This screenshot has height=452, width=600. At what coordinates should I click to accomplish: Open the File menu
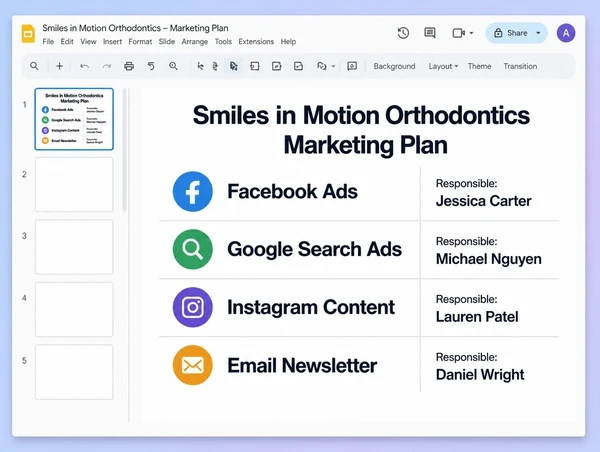coord(48,41)
